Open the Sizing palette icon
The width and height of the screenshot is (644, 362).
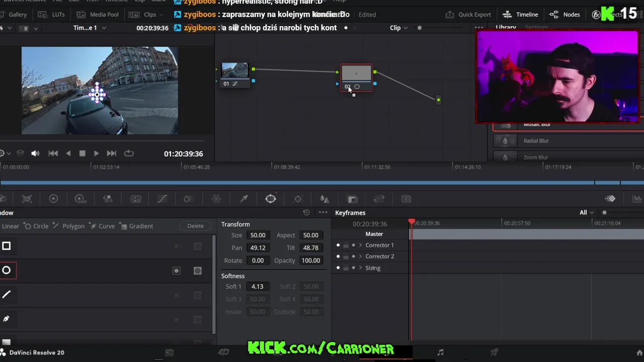tap(379, 199)
